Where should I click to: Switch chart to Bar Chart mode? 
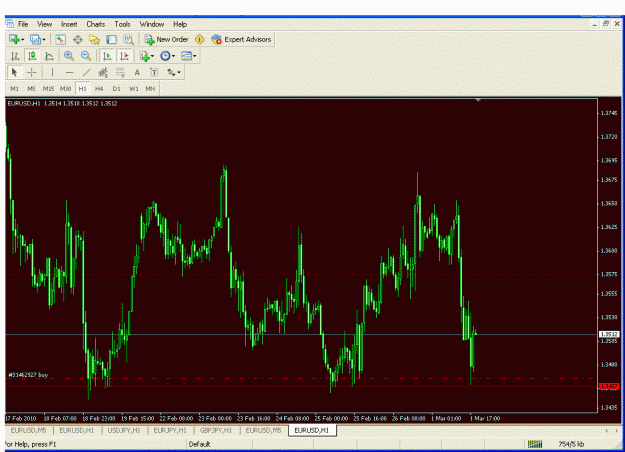point(15,56)
